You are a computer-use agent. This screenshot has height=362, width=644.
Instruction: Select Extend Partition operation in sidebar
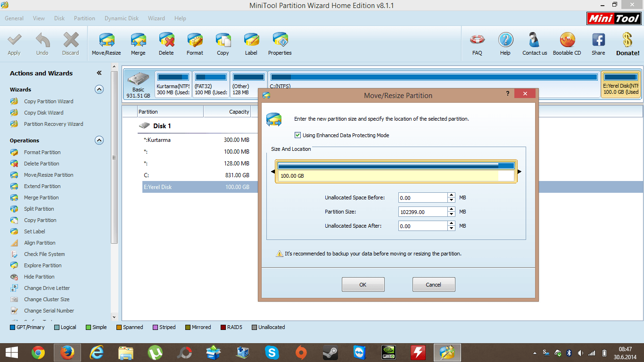(42, 186)
